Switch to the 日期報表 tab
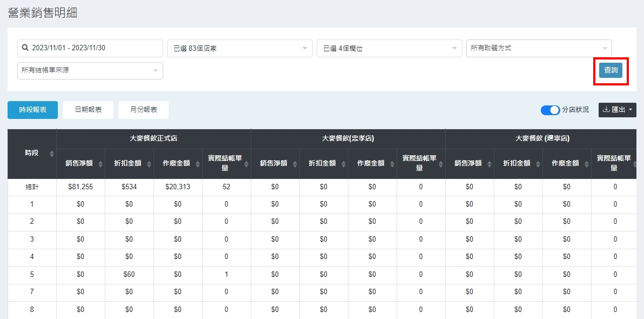 click(x=88, y=110)
